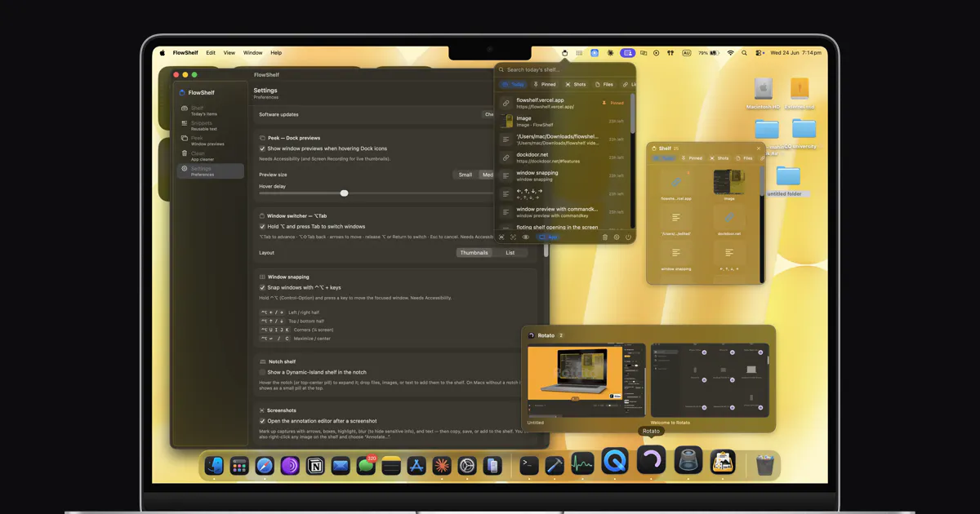Open the Trash in the Dock
The height and width of the screenshot is (514, 980).
(x=764, y=465)
